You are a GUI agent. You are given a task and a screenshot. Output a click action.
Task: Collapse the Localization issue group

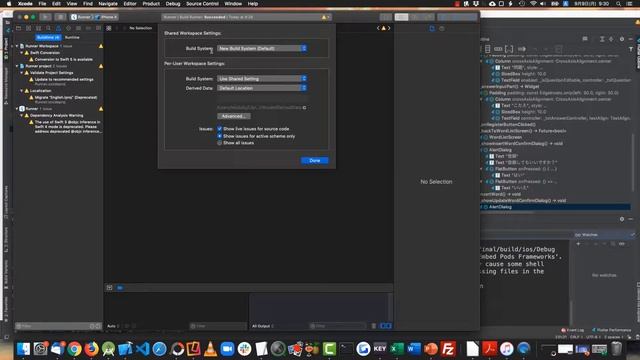[x=22, y=91]
